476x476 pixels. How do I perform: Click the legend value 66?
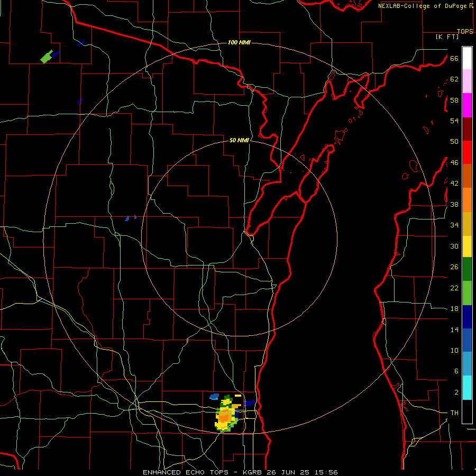(454, 59)
